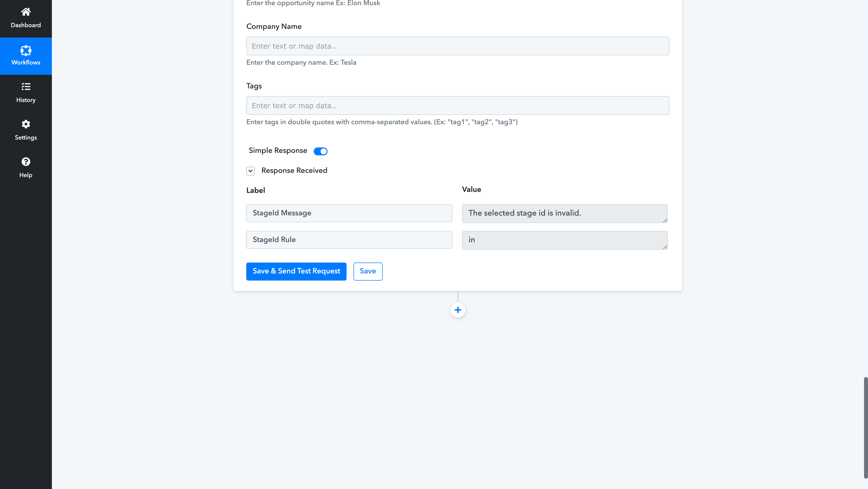Open the Dashboard home icon
This screenshot has height=489, width=868.
click(x=26, y=12)
